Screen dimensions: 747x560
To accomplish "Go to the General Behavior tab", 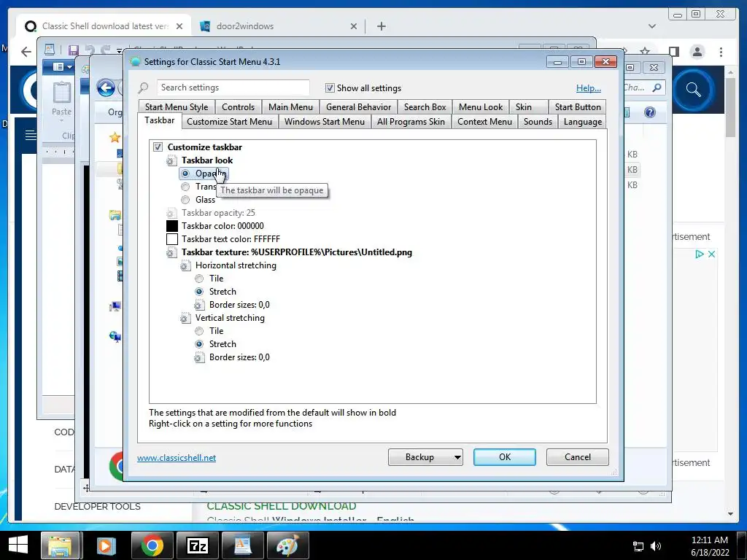I will pos(359,107).
